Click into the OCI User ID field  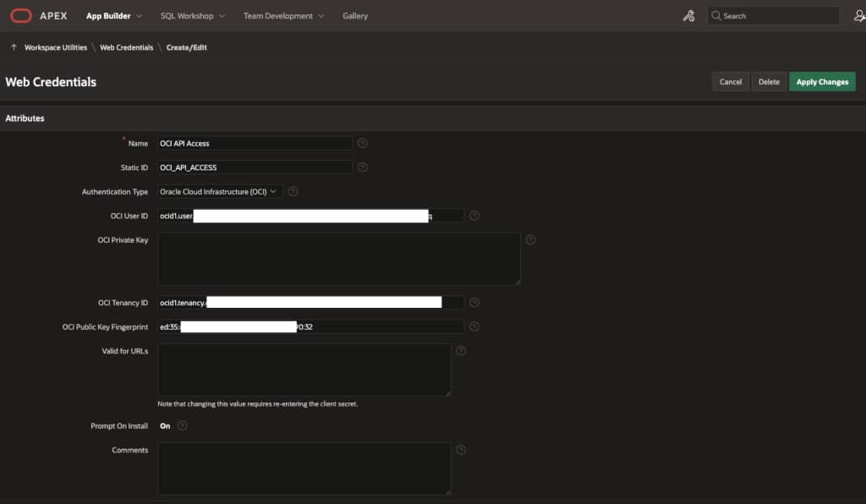click(310, 216)
